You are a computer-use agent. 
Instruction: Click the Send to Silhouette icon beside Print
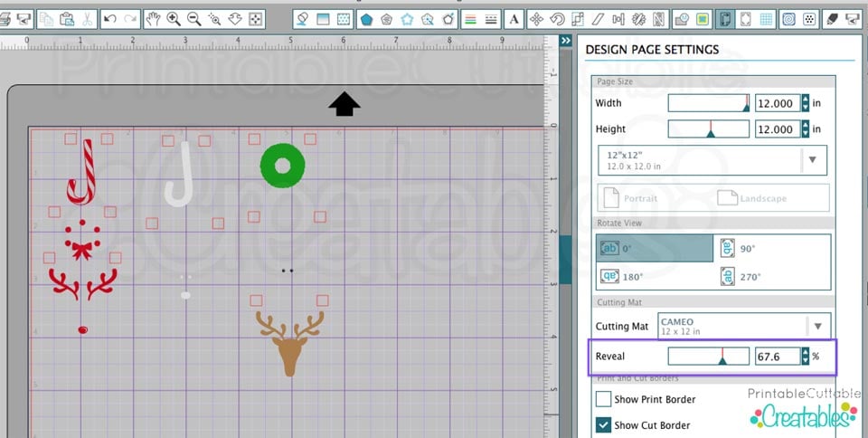[24, 19]
